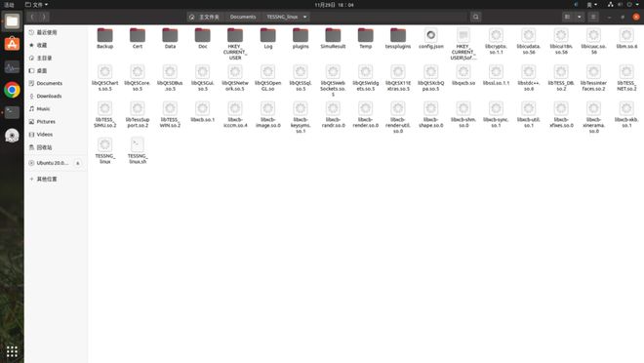Open Pictures in sidebar
The width and height of the screenshot is (644, 363).
(x=57, y=122)
